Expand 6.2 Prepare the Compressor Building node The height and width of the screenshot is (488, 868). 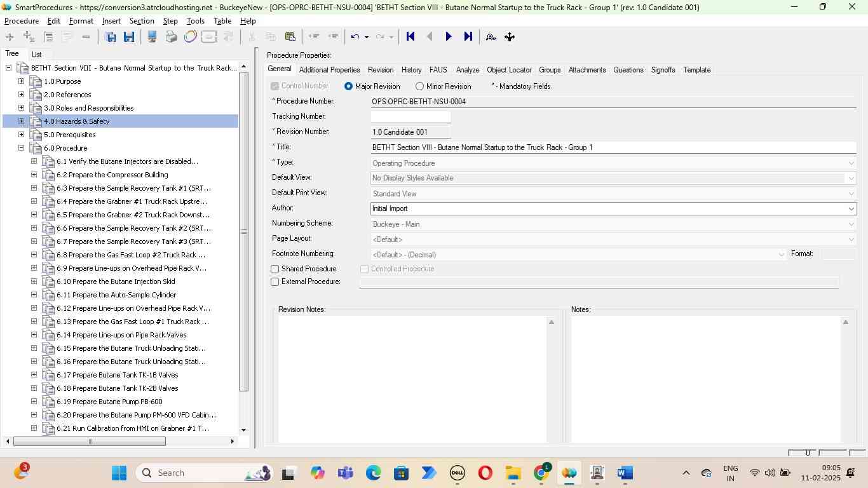click(x=34, y=175)
